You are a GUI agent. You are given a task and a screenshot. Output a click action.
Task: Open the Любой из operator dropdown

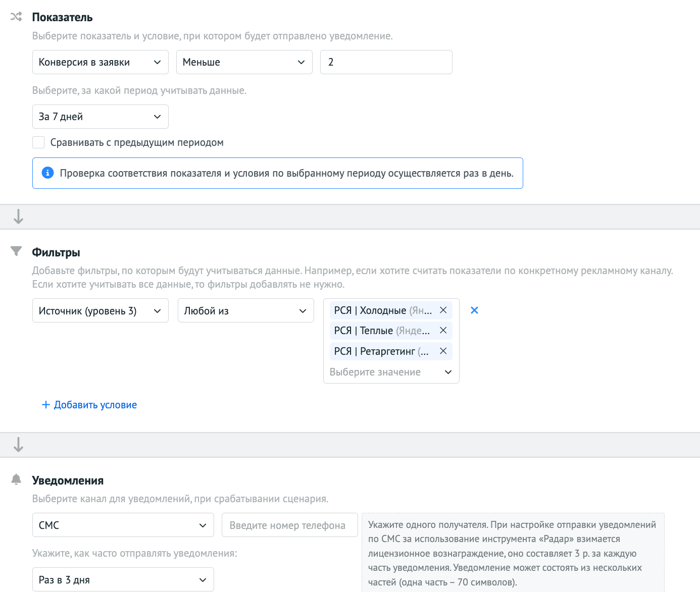tap(245, 311)
